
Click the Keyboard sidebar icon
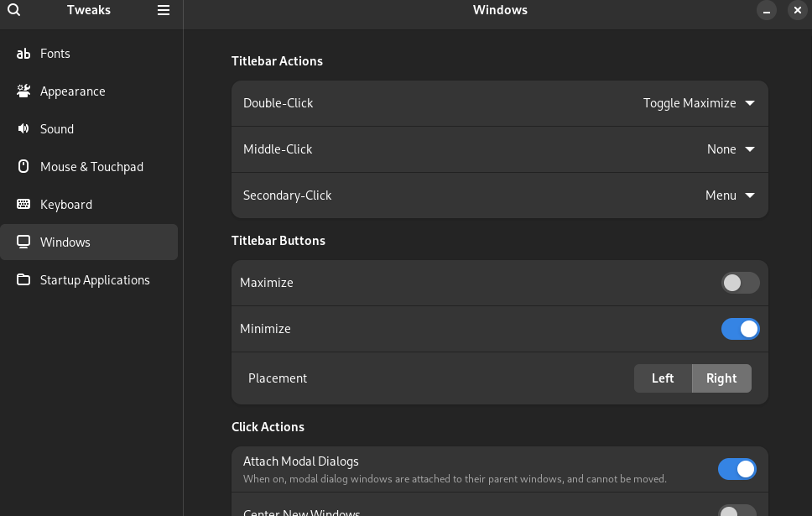23,204
